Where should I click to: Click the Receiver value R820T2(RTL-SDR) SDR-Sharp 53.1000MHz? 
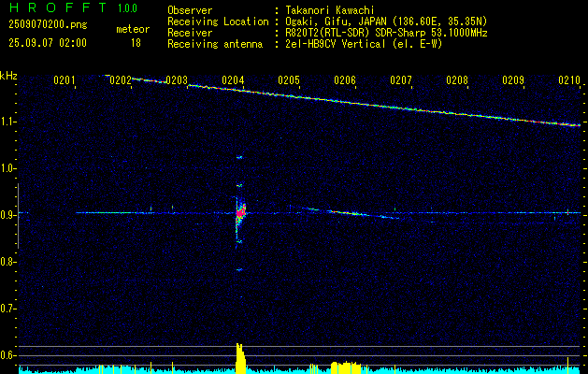tap(386, 33)
